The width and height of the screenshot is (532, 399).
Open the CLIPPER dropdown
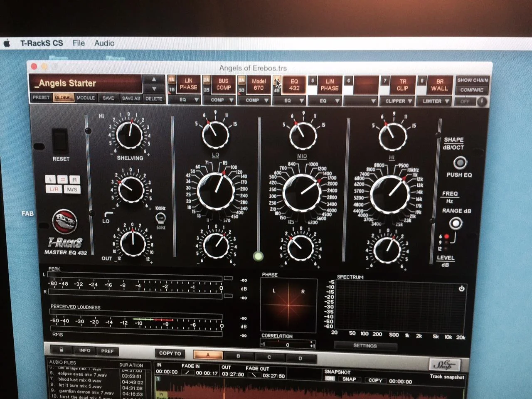(x=397, y=101)
